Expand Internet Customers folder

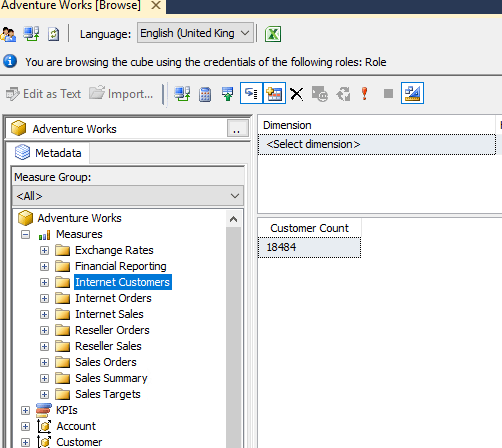coord(44,282)
